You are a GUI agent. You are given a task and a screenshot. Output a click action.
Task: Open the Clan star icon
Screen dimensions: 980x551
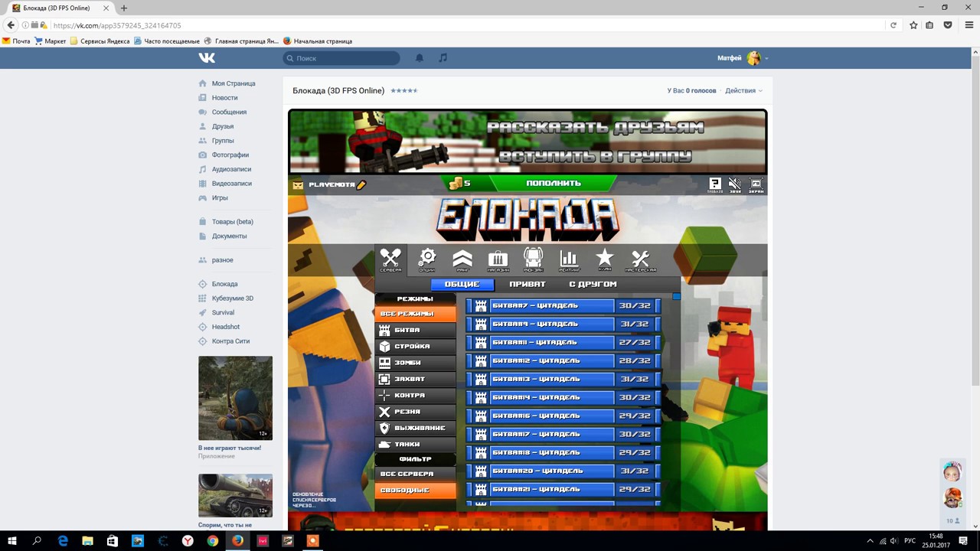605,260
